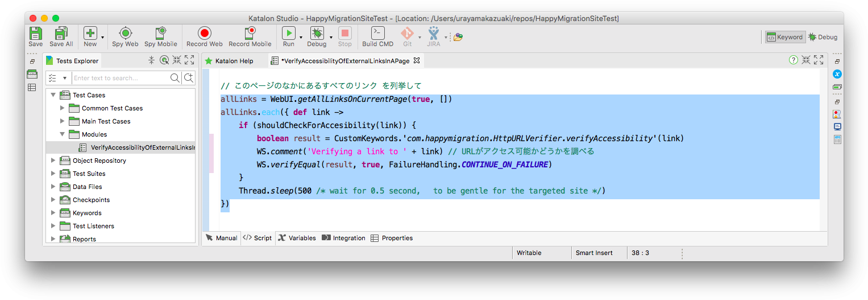
Task: Open the Properties tab
Action: (392, 238)
